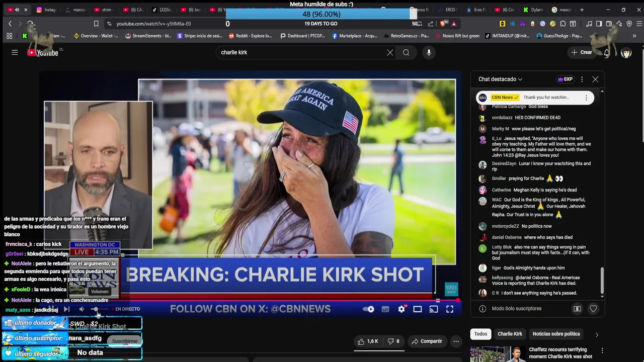Screen dimensions: 644x362
Task: Open the GuessTheAge bookmark
Action: tap(559, 36)
